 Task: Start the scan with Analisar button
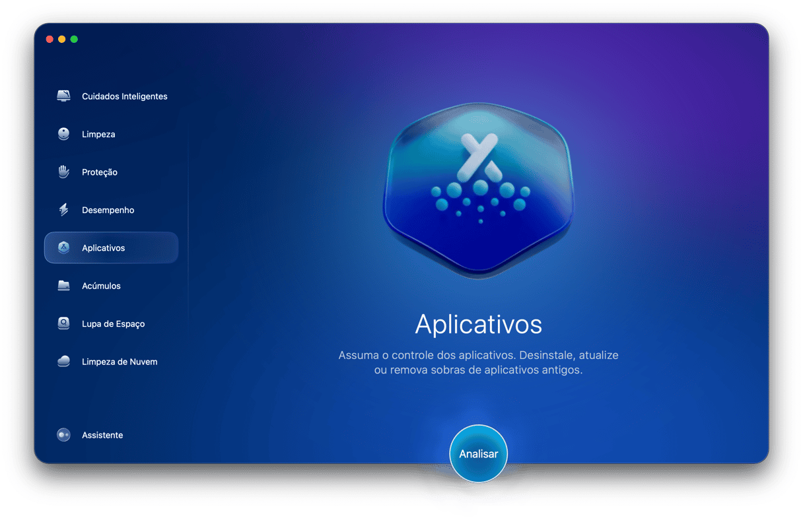click(x=479, y=454)
